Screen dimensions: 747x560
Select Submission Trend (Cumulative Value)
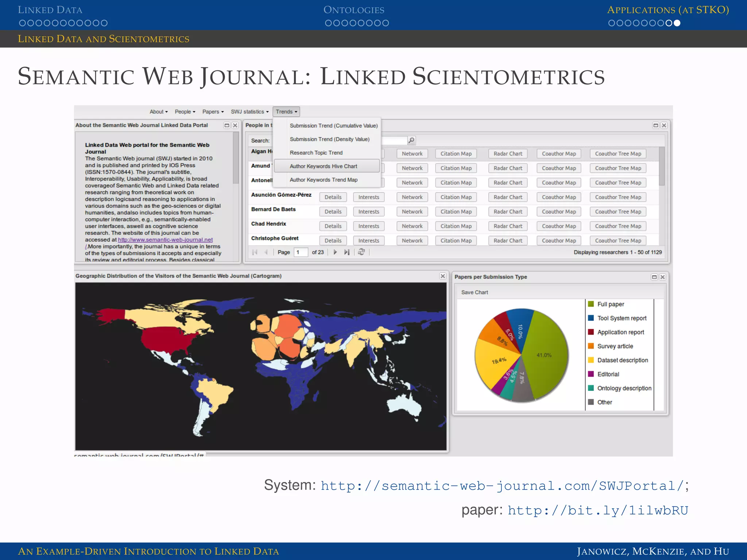coord(333,126)
